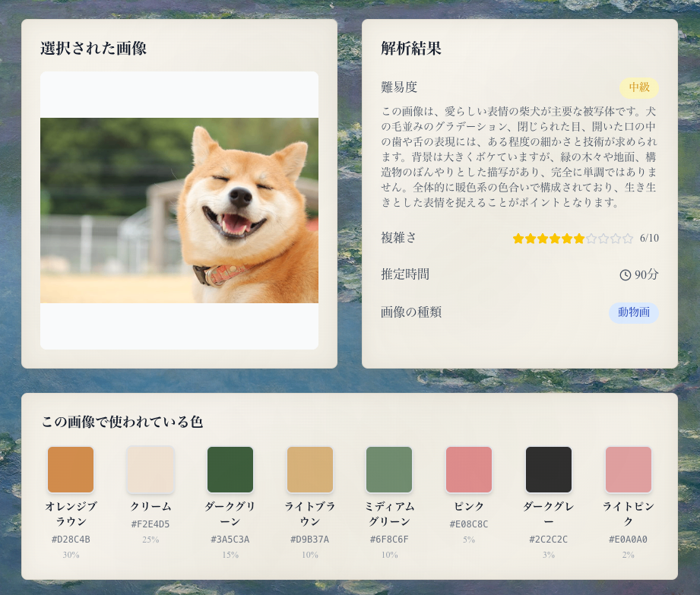Click the ミディアムグリーン color name
This screenshot has height=595, width=700.
(x=389, y=514)
